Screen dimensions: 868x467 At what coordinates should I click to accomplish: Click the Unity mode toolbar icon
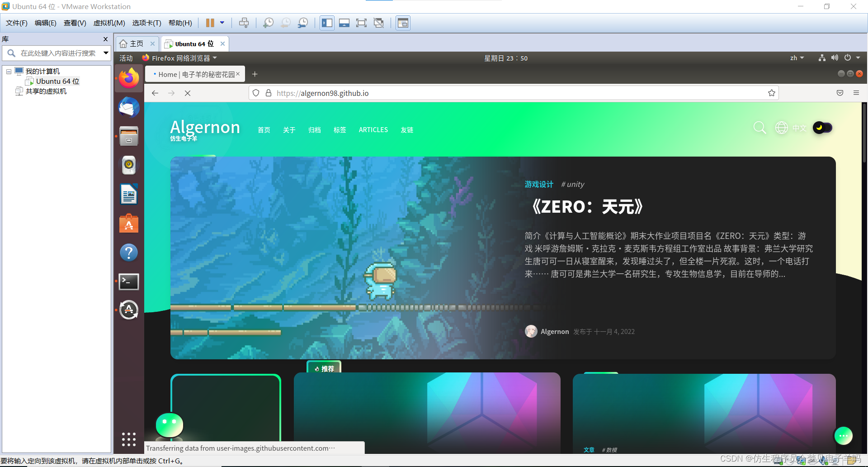pyautogui.click(x=379, y=23)
